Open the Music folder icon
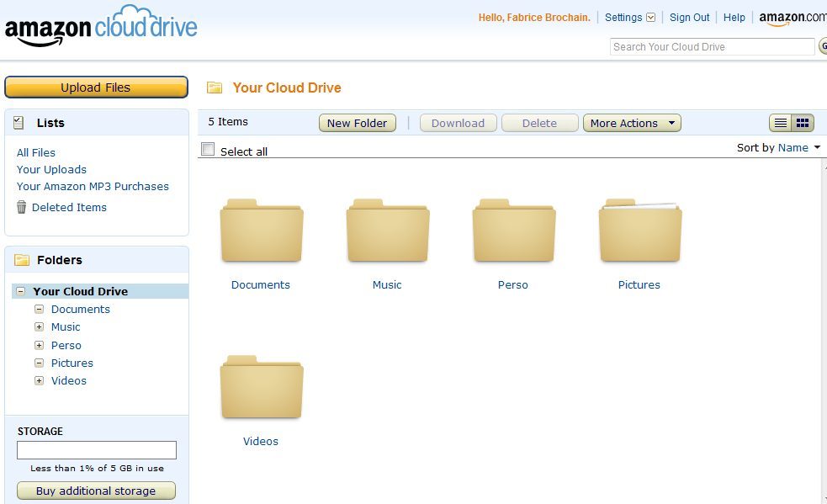 point(387,231)
